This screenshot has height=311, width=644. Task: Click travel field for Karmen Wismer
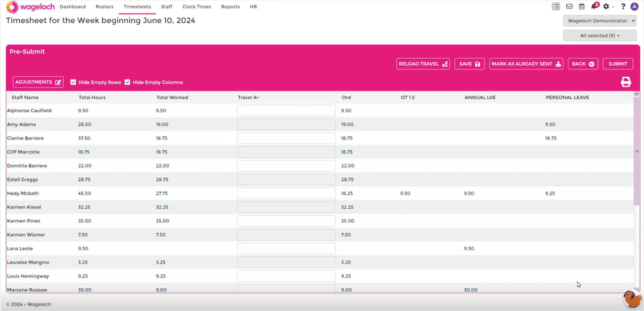coord(286,235)
